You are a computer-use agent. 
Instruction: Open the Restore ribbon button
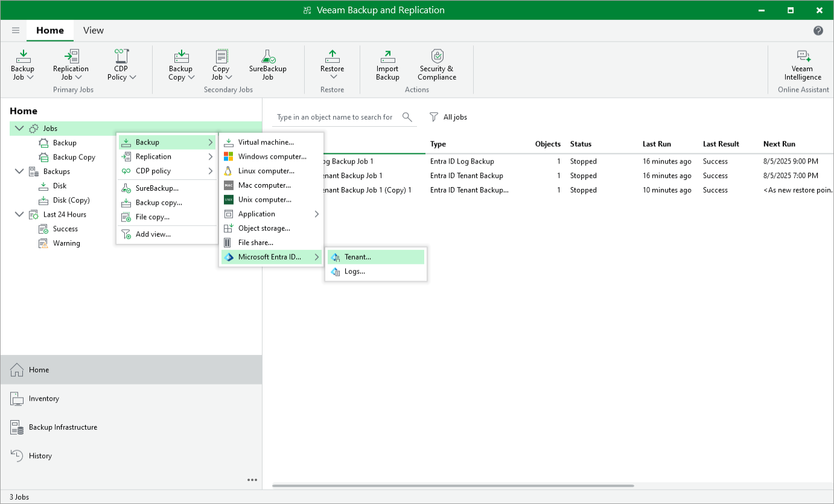[x=332, y=65]
